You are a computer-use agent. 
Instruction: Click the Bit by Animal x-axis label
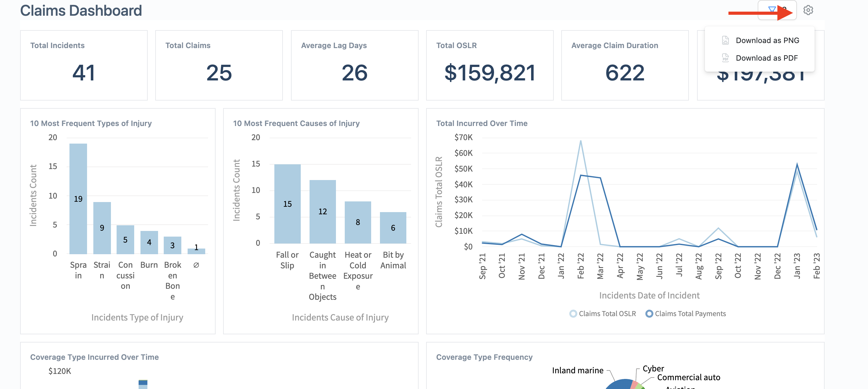[x=393, y=260]
